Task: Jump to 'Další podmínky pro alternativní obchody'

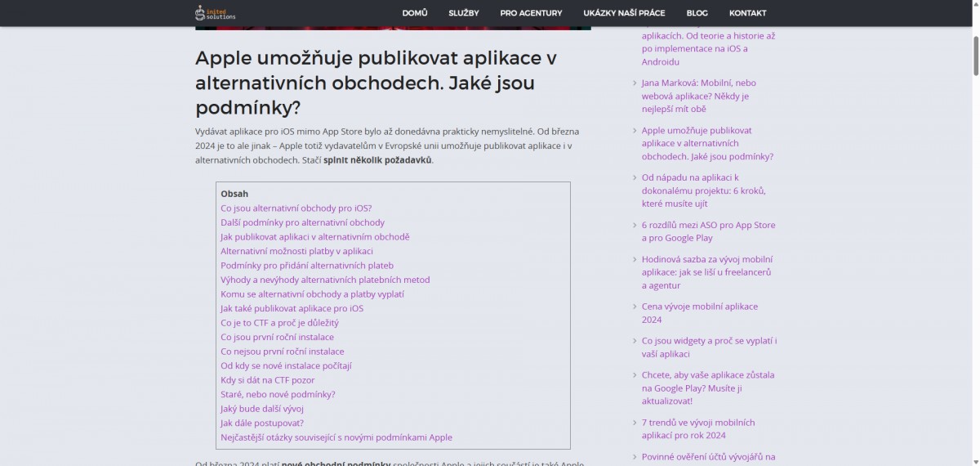Action: pyautogui.click(x=302, y=222)
